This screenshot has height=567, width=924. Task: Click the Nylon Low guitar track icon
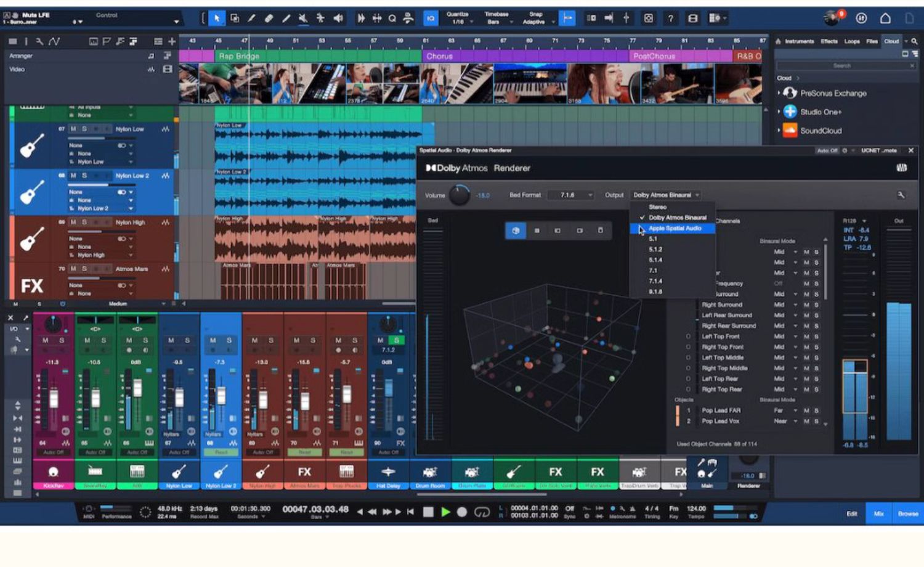point(32,145)
